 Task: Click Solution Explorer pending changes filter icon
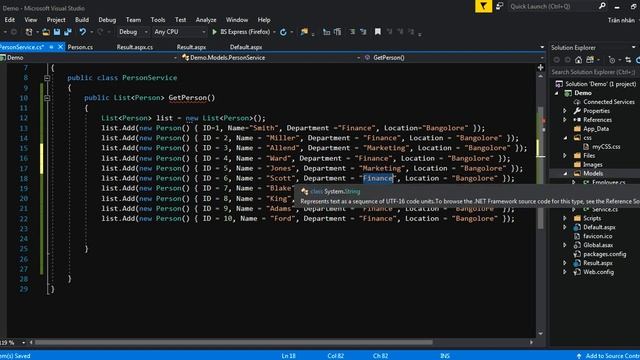coord(611,60)
